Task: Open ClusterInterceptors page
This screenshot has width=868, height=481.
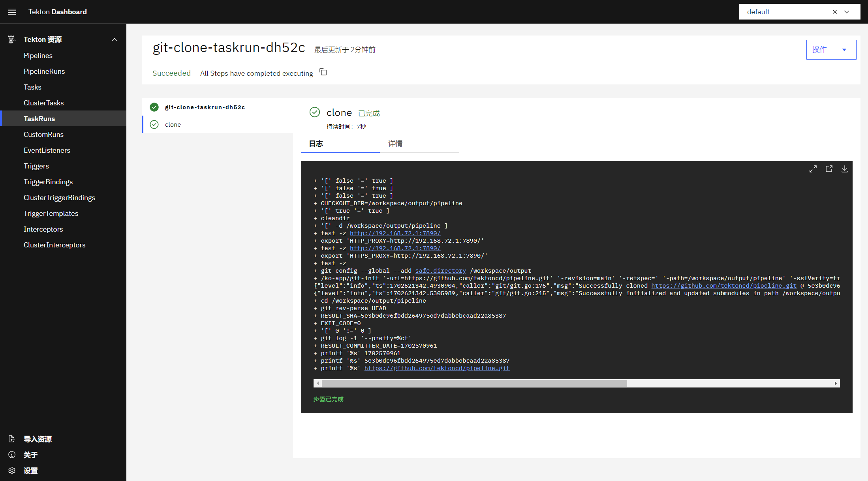Action: point(63,245)
